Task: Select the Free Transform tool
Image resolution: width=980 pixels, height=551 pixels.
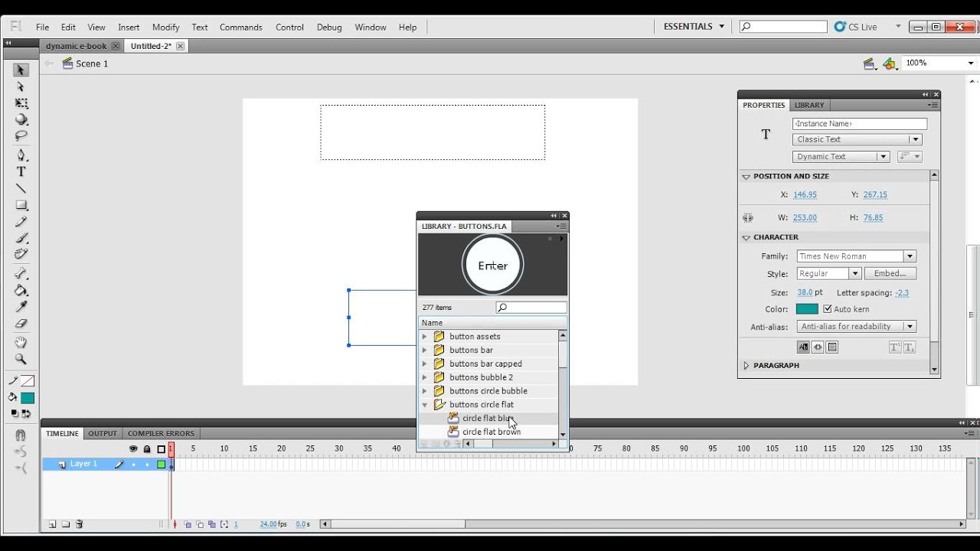Action: (21, 103)
